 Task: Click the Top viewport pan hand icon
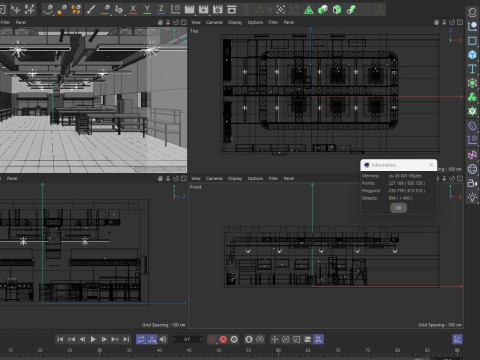[436, 22]
